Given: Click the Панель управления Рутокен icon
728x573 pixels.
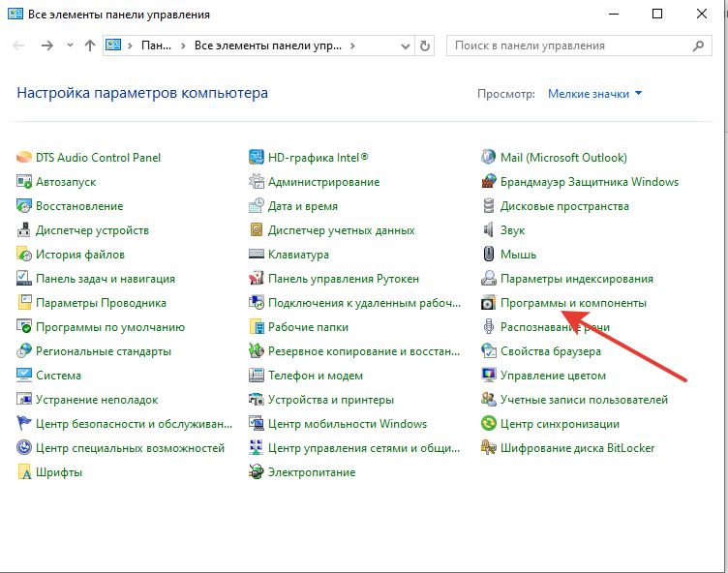Looking at the screenshot, I should pos(257,278).
